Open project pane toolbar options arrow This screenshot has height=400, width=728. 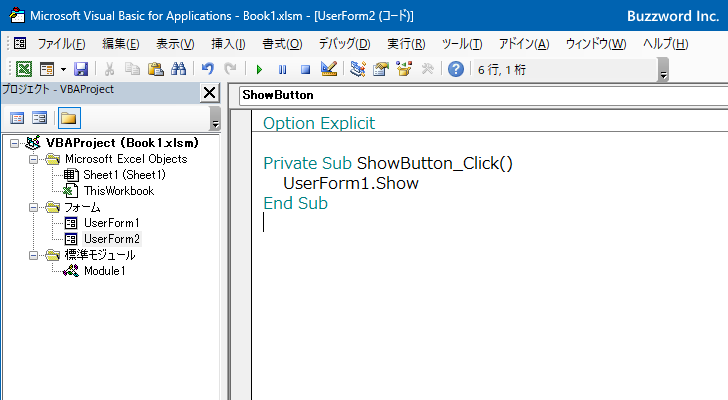[215, 118]
